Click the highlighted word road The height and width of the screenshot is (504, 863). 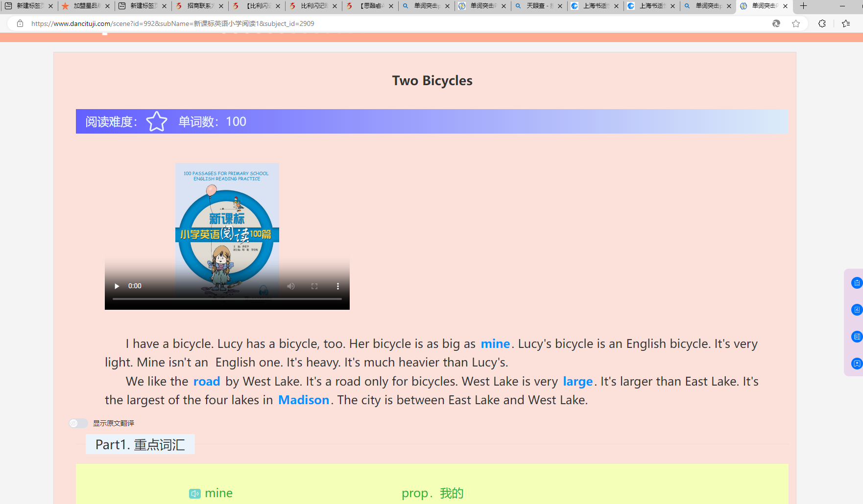tap(207, 382)
